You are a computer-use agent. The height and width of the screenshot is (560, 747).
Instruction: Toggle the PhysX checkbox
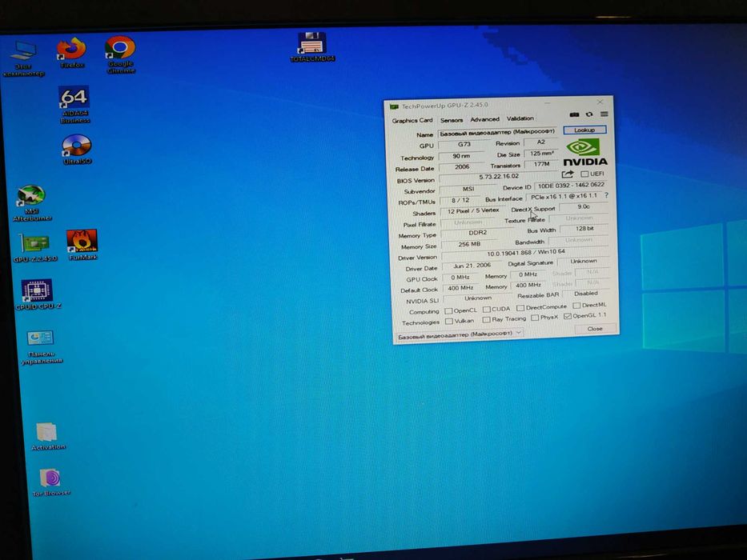click(535, 318)
